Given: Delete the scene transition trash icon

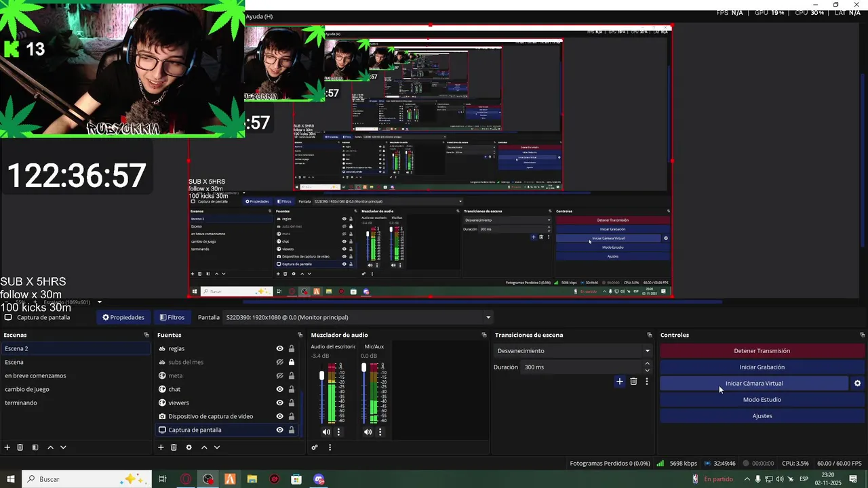Looking at the screenshot, I should point(633,382).
